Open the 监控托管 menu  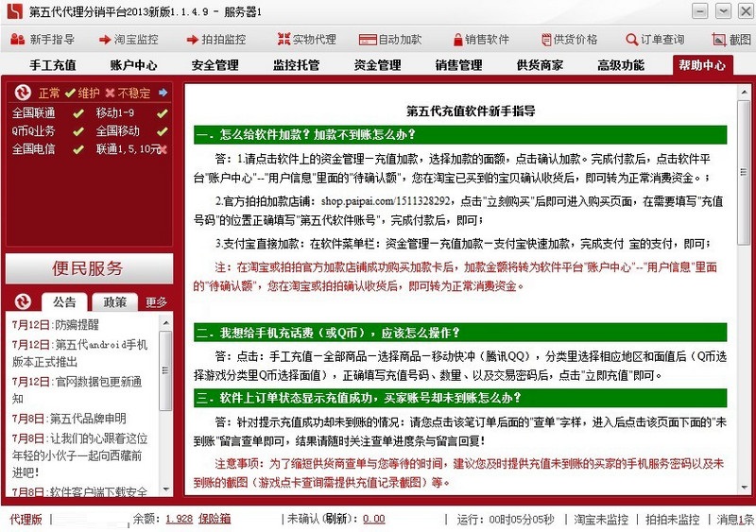click(296, 65)
